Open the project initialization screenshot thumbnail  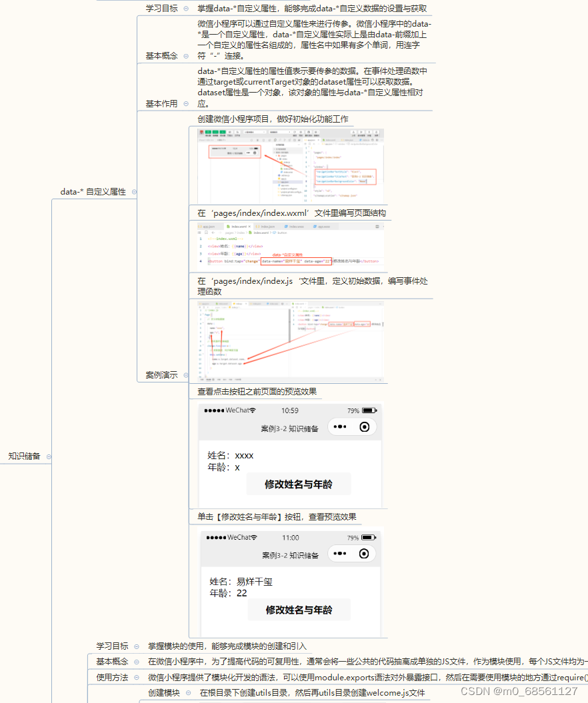coord(290,167)
